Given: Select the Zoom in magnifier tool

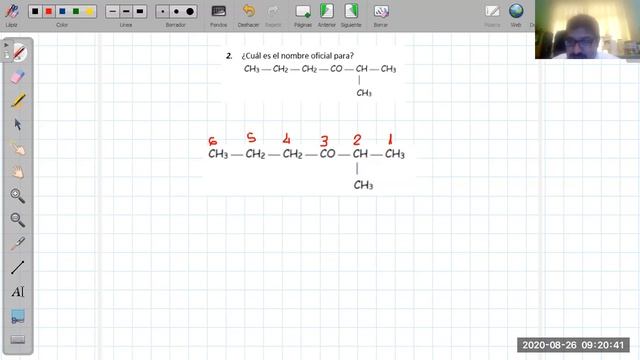Looking at the screenshot, I should [18, 196].
